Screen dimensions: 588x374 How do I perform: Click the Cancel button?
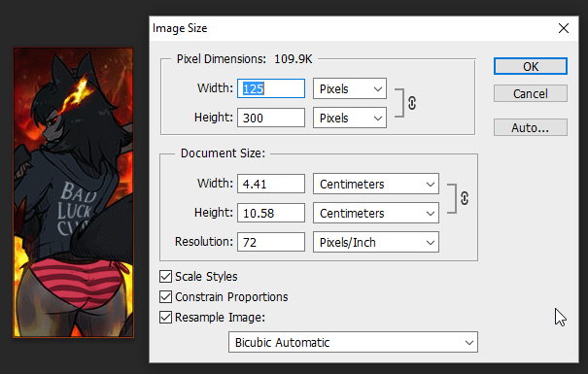[x=531, y=93]
